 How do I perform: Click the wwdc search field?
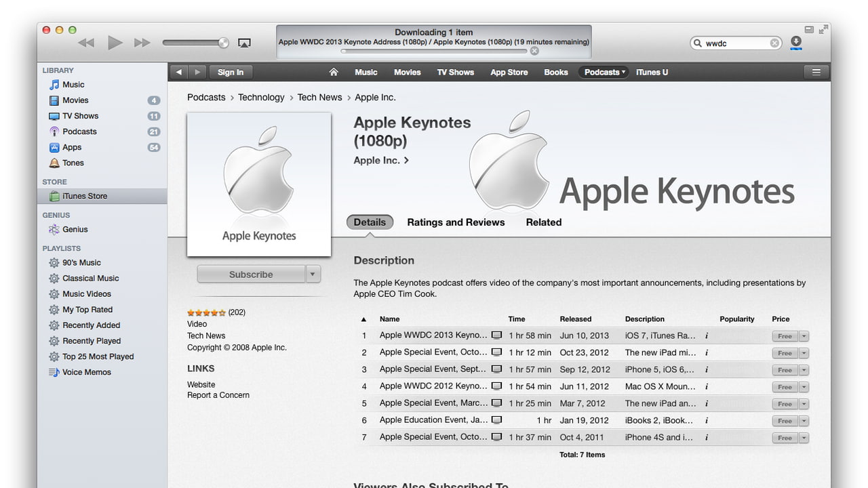tap(736, 43)
